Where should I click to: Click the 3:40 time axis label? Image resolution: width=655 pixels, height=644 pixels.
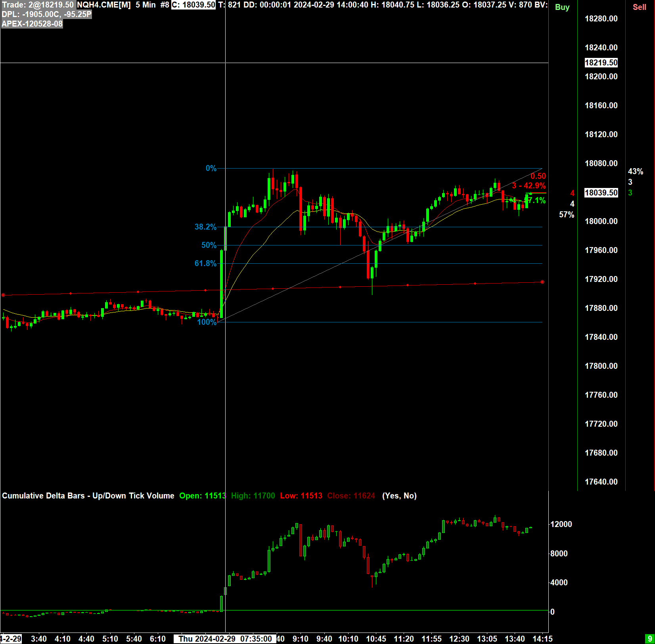click(39, 639)
